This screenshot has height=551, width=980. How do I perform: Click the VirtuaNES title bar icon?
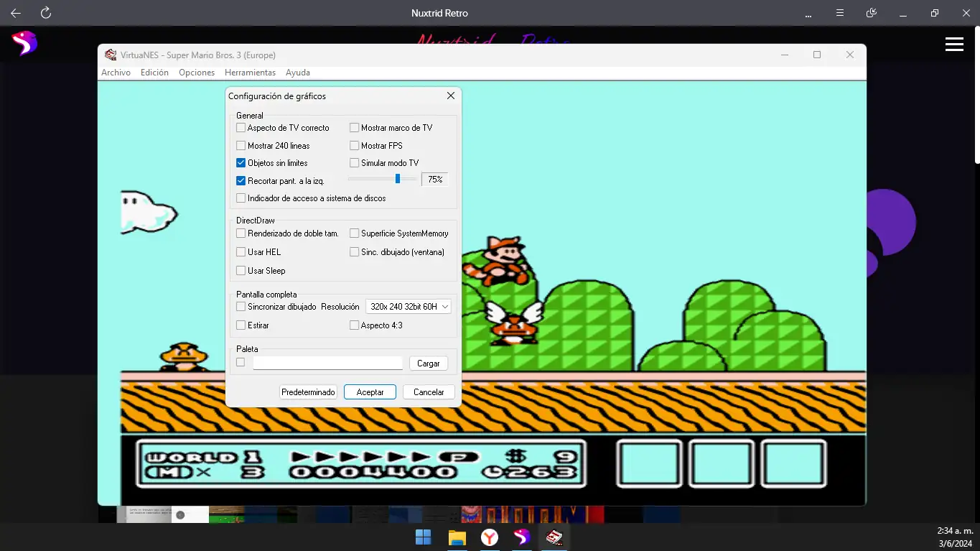(111, 55)
